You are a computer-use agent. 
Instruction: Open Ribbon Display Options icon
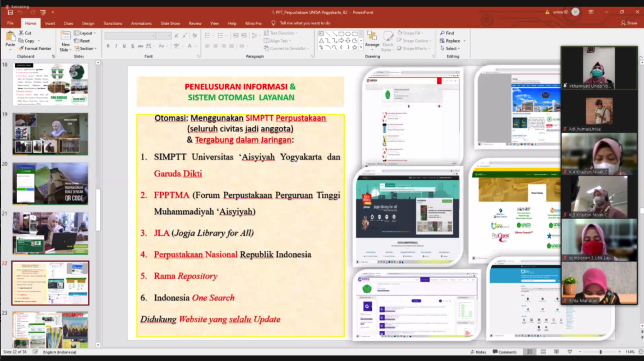click(x=591, y=12)
